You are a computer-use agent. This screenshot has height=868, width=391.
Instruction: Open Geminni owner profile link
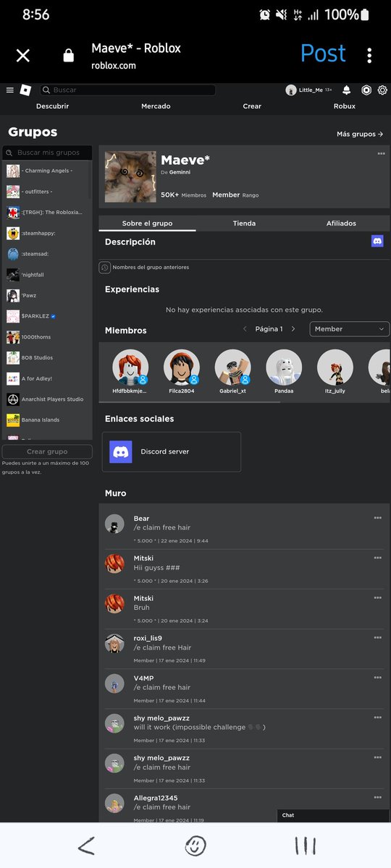181,173
